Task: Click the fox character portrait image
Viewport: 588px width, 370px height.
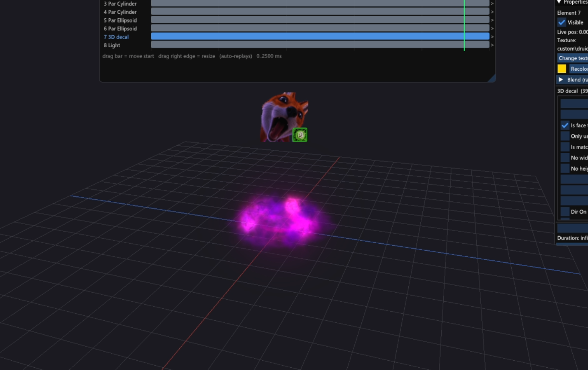Action: coord(284,117)
